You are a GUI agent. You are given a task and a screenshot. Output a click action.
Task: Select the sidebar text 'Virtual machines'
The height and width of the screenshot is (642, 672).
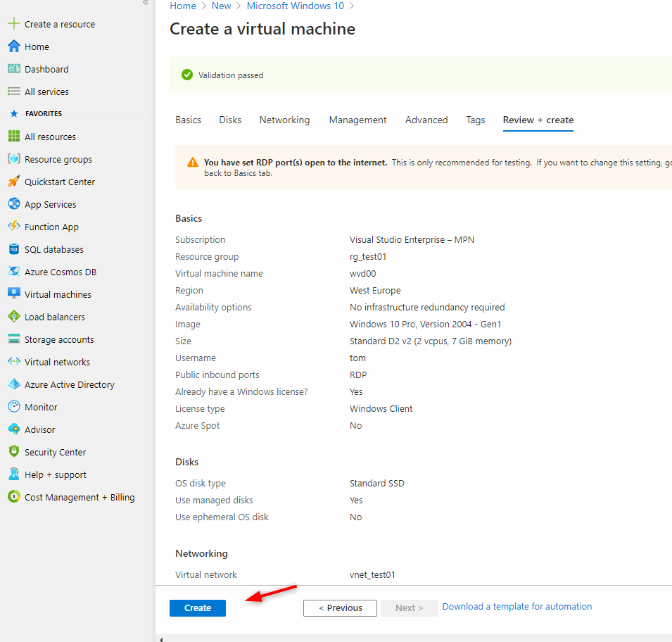click(x=58, y=294)
